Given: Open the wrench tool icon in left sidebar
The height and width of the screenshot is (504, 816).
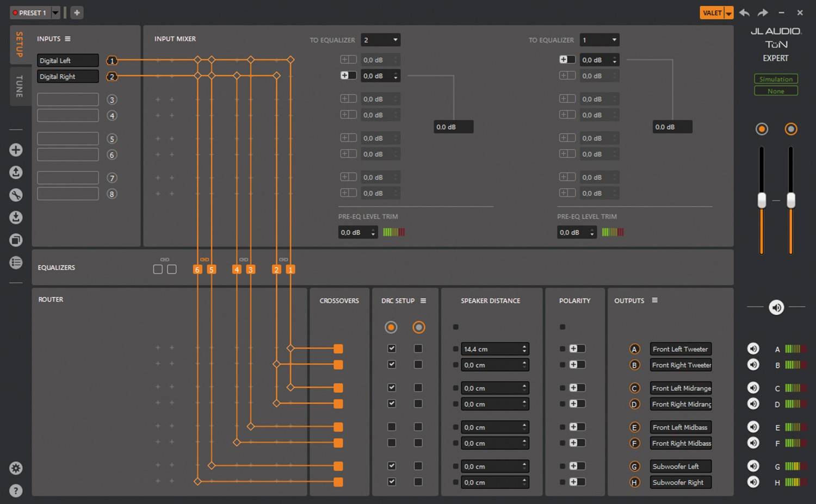Looking at the screenshot, I should (x=16, y=195).
